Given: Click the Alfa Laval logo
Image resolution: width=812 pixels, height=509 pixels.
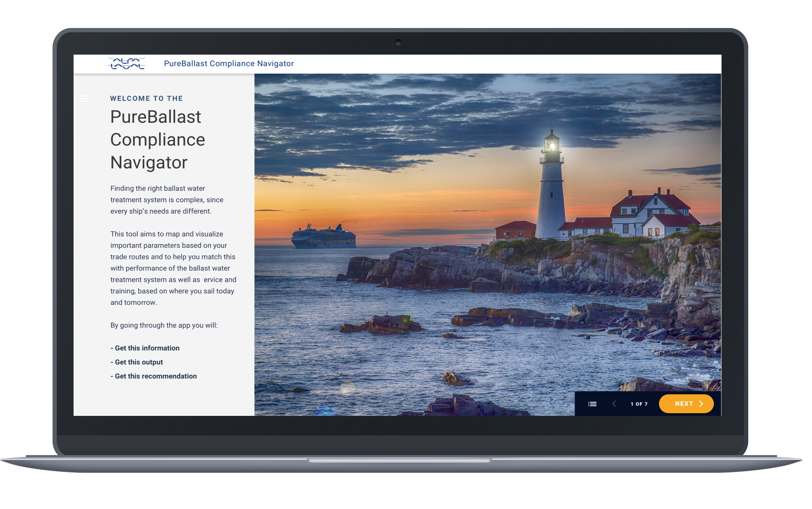Looking at the screenshot, I should click(128, 64).
